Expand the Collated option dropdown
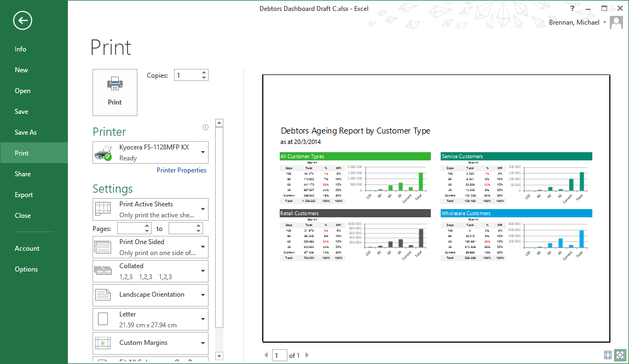The width and height of the screenshot is (629, 364). (x=151, y=271)
